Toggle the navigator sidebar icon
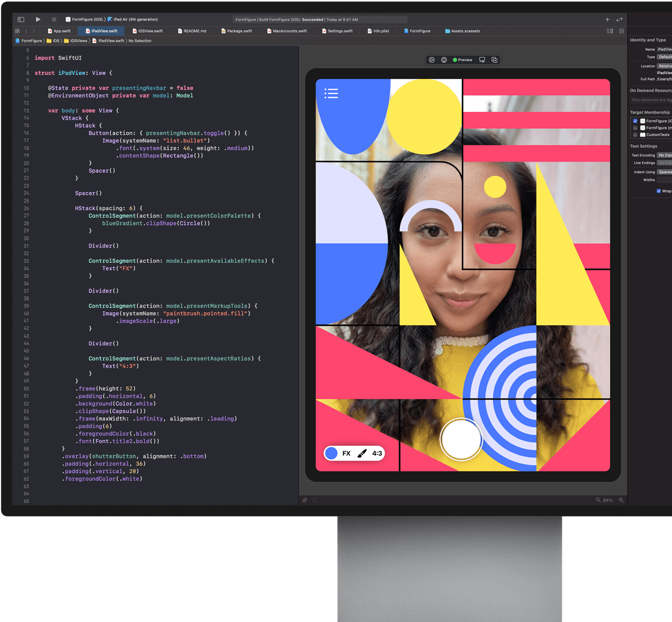 (21, 19)
